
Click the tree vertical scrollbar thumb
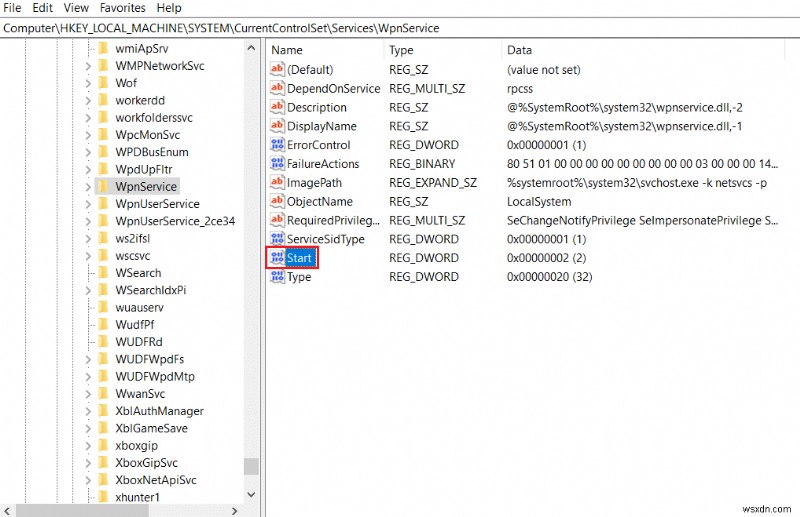coord(251,466)
